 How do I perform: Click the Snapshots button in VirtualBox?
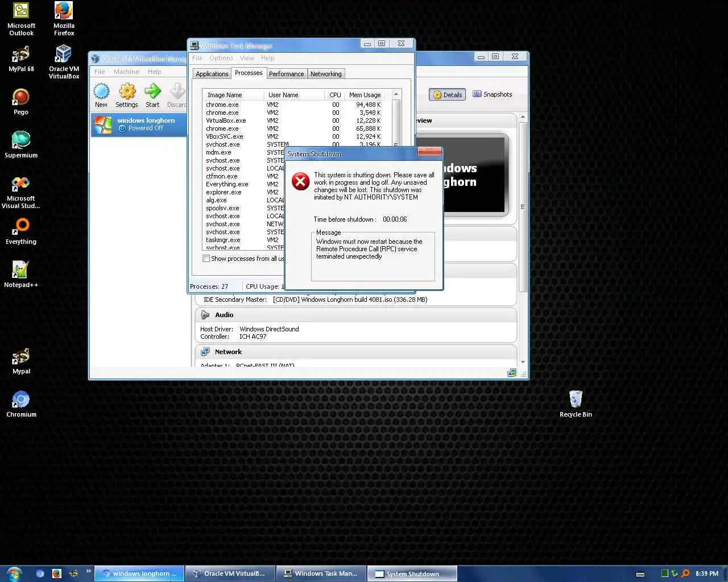492,94
